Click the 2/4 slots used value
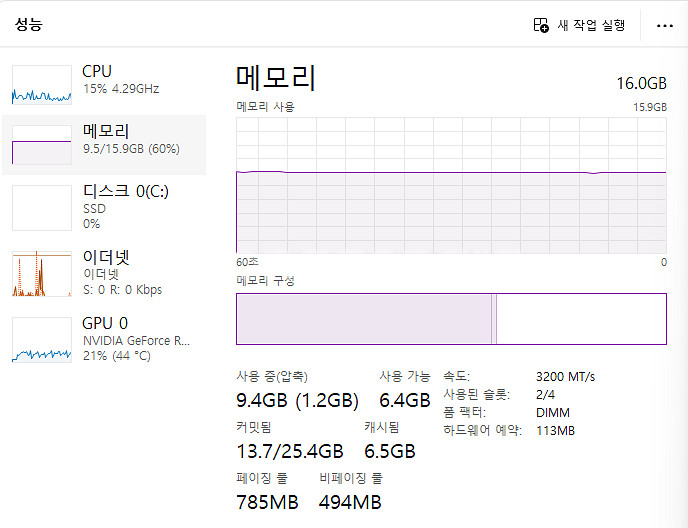 [x=545, y=395]
